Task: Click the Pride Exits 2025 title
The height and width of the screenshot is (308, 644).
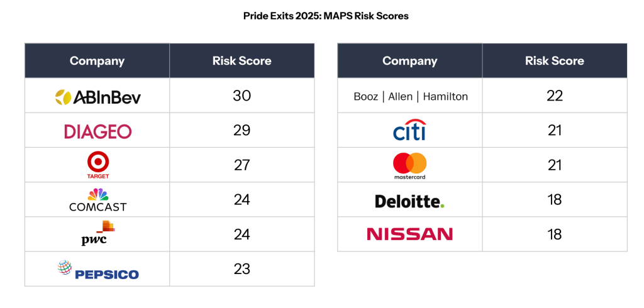Action: pyautogui.click(x=326, y=16)
